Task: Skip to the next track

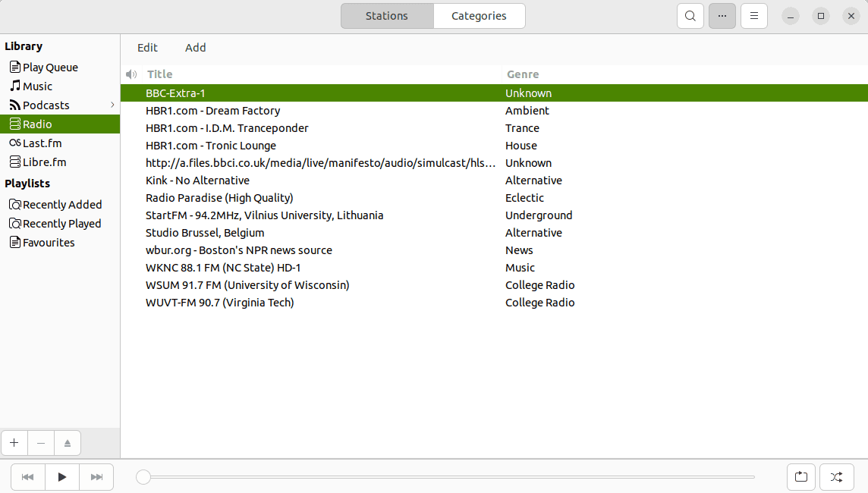Action: click(96, 477)
